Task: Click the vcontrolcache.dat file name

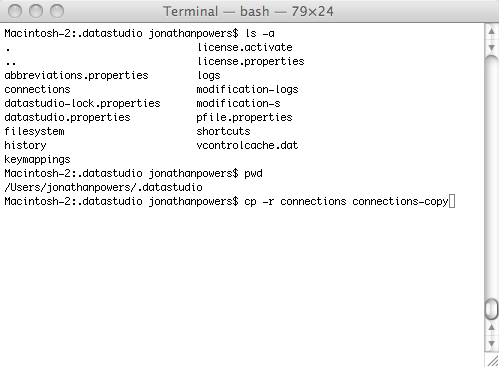Action: click(247, 145)
